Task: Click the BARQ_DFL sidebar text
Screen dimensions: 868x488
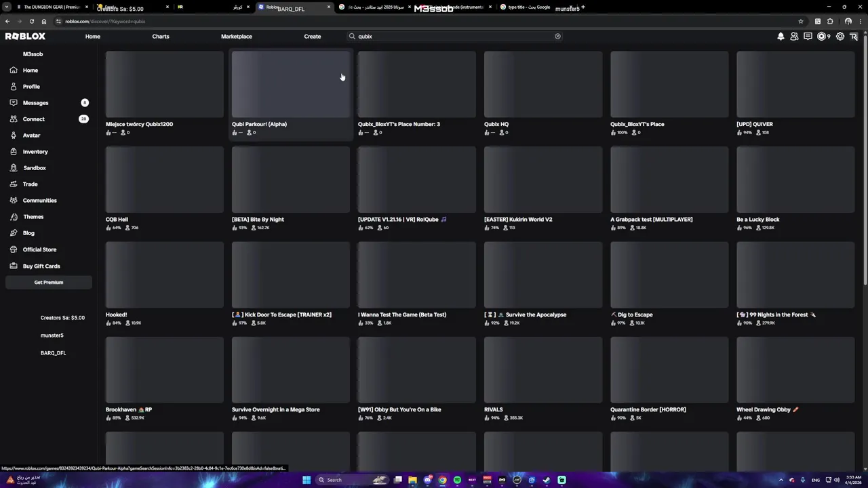Action: tap(53, 353)
